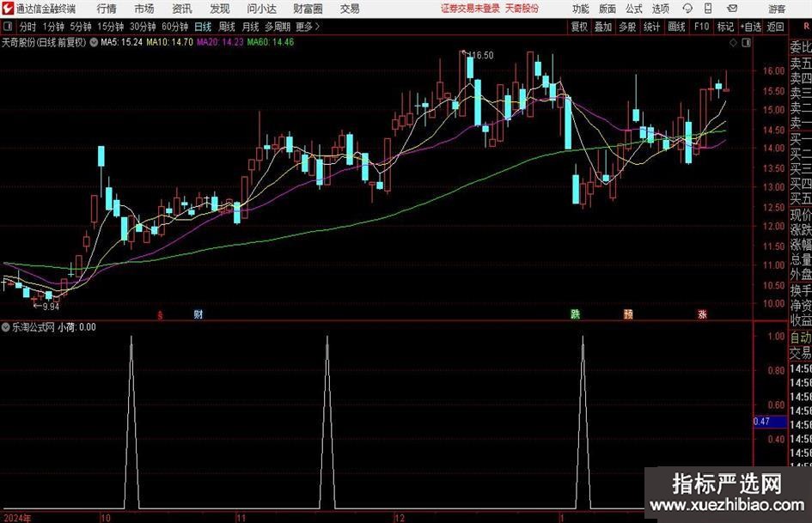Open the 行情 menu

pos(107,9)
